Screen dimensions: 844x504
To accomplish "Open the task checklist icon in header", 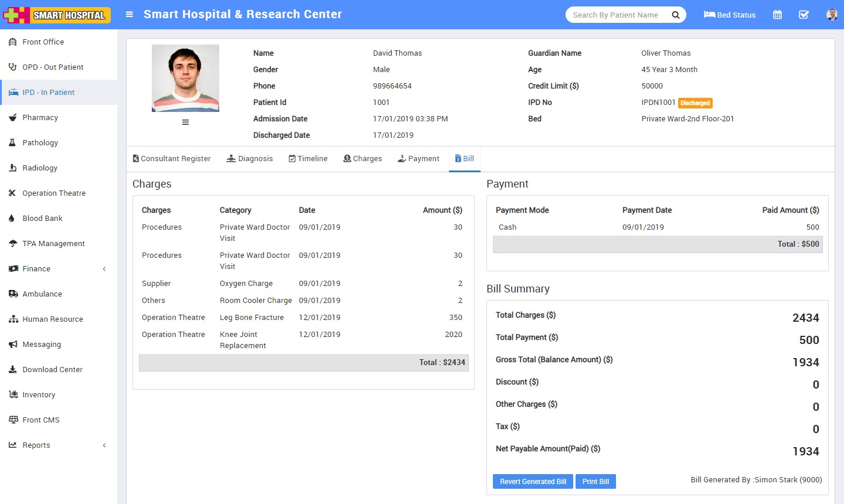I will tap(804, 15).
